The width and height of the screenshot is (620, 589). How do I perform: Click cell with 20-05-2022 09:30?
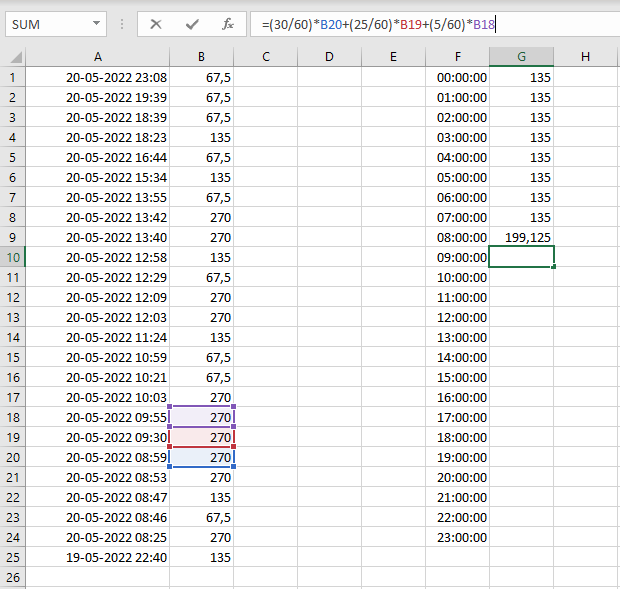pyautogui.click(x=98, y=437)
